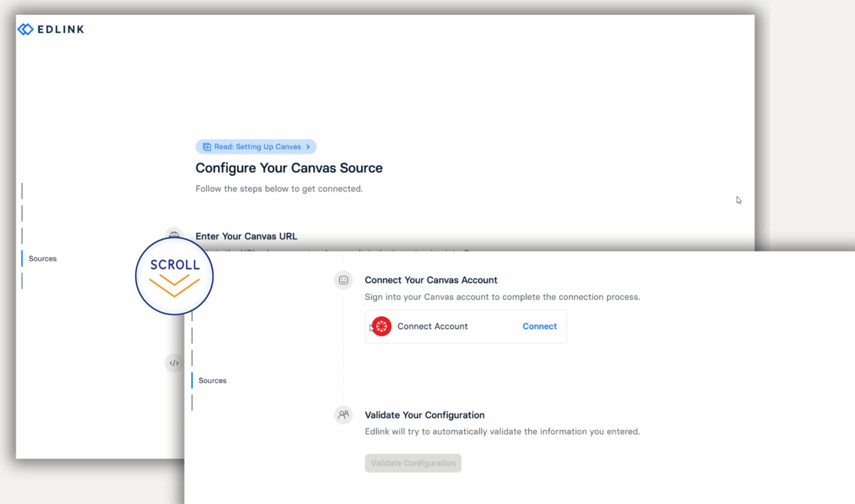Open the Read: Setting Up Canvas guide
Image resolution: width=855 pixels, height=504 pixels.
point(256,146)
